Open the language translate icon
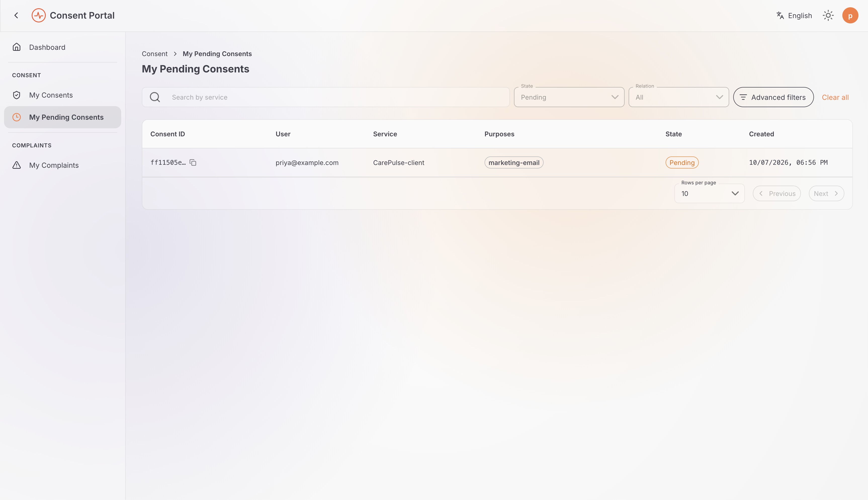This screenshot has height=500, width=868. (x=780, y=15)
